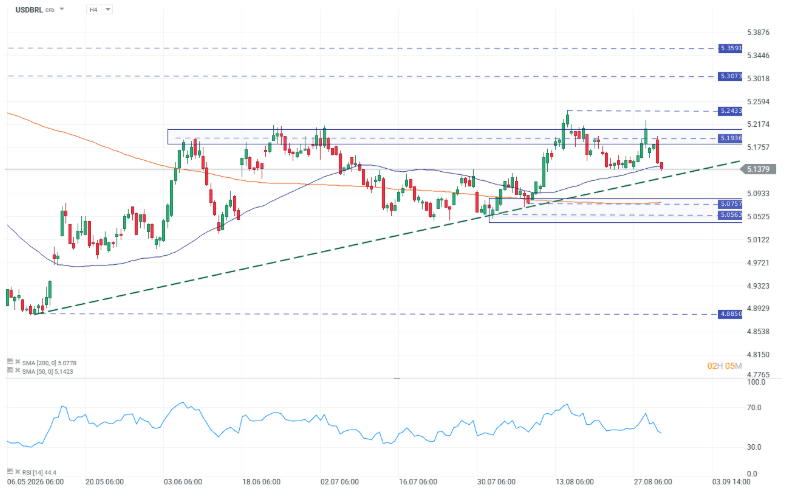The width and height of the screenshot is (787, 497).
Task: Click the 5.2433 price level label
Action: pos(730,111)
